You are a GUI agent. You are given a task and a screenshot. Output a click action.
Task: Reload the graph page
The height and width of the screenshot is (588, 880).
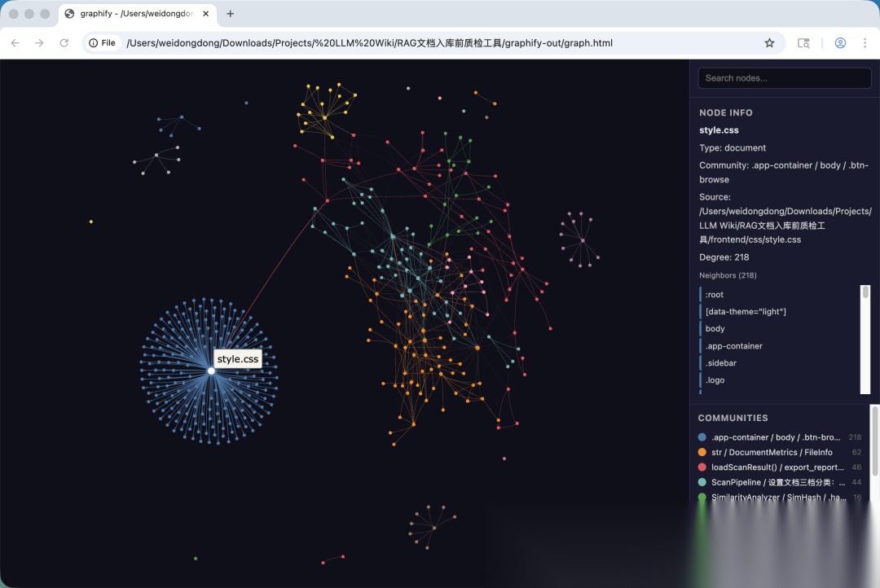(x=64, y=42)
